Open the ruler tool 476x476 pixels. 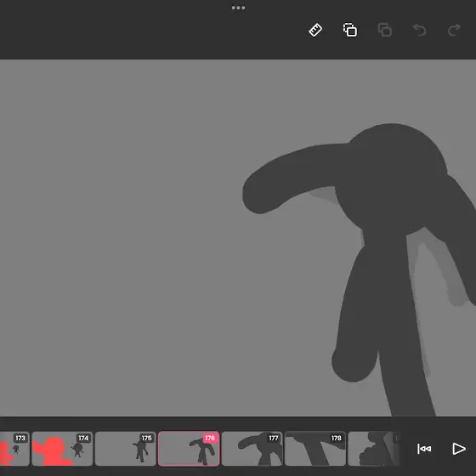315,30
